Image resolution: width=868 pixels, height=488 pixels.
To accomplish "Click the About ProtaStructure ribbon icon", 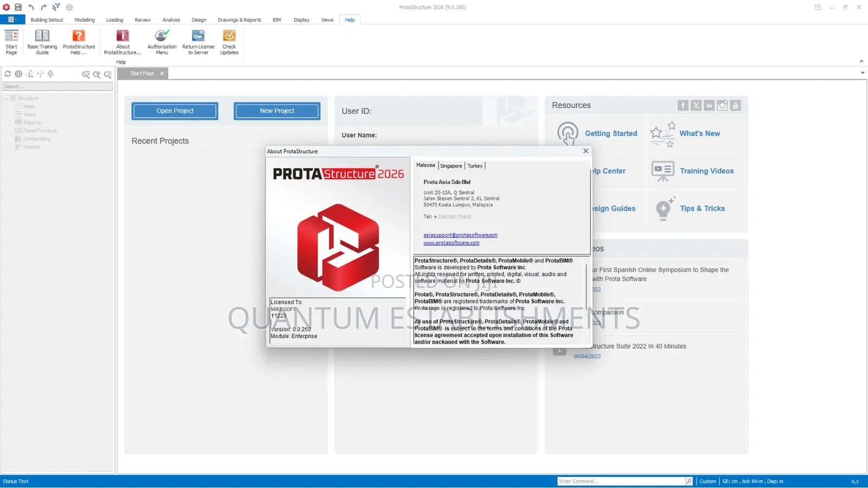I will 123,42.
